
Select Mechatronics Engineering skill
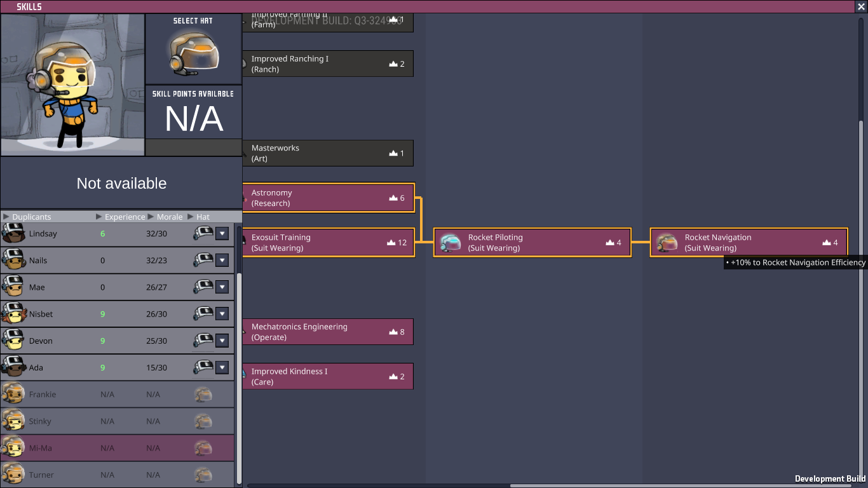(327, 332)
